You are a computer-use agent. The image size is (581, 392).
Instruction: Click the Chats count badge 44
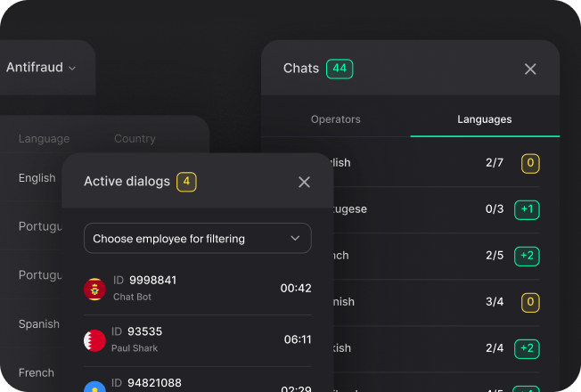click(x=340, y=69)
